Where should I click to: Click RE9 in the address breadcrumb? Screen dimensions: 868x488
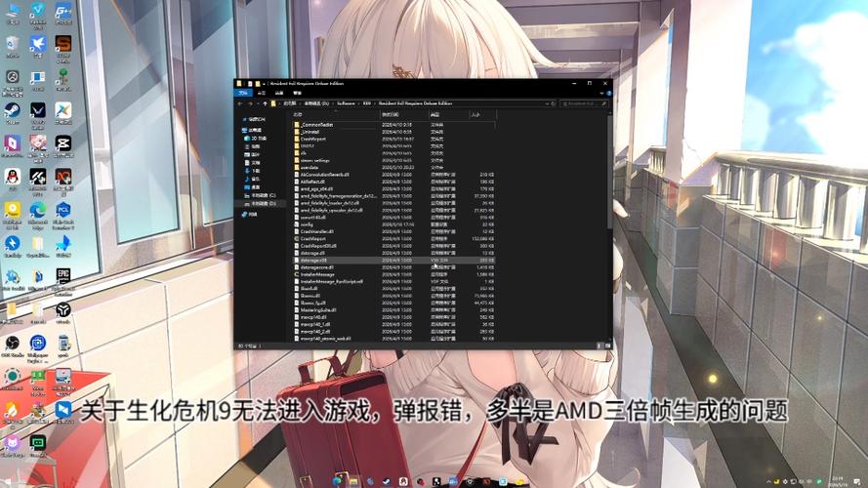366,103
